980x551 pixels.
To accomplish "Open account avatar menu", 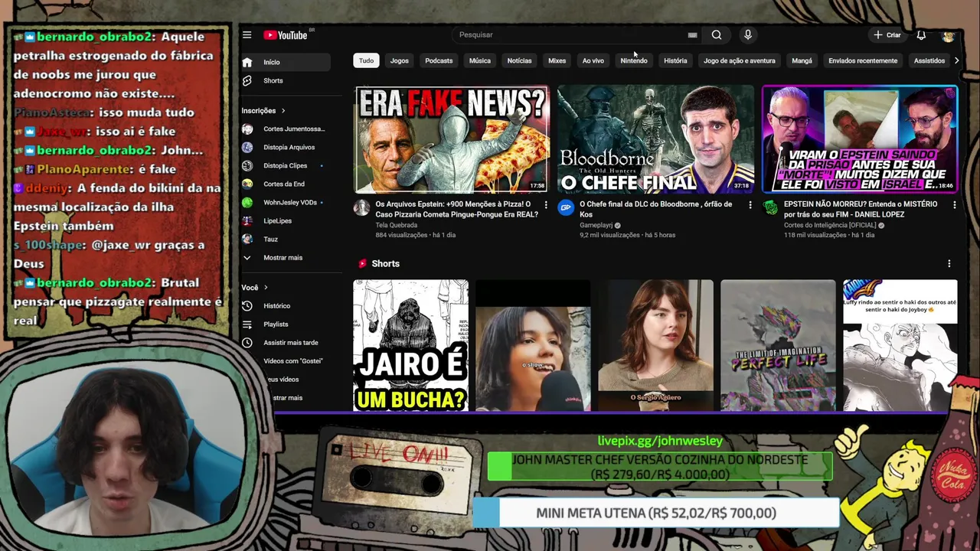I will click(948, 35).
